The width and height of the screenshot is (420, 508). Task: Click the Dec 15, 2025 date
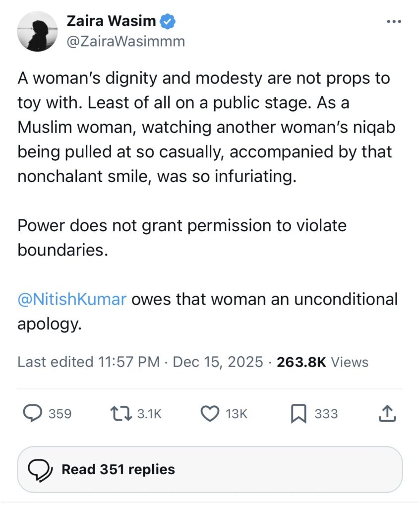pyautogui.click(x=218, y=362)
